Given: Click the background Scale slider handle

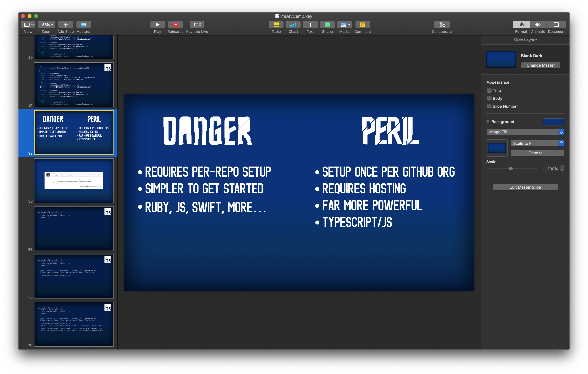Looking at the screenshot, I should point(511,169).
